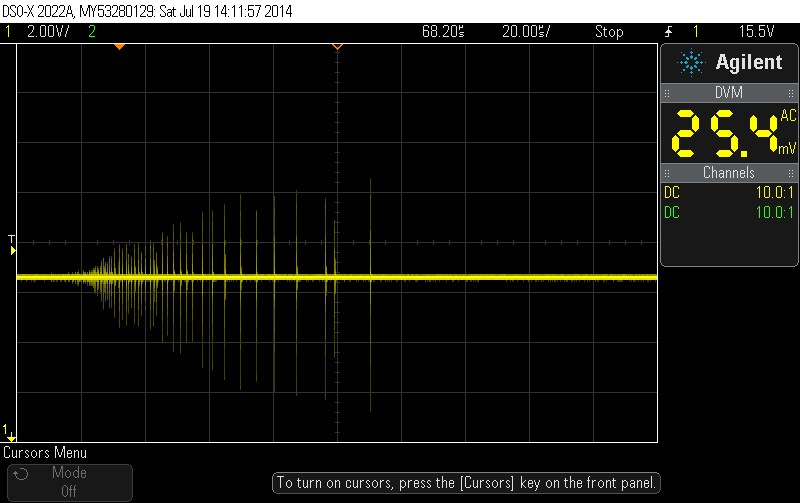Click channel 1 yellow 10.0:1 probe ratio

coord(774,193)
